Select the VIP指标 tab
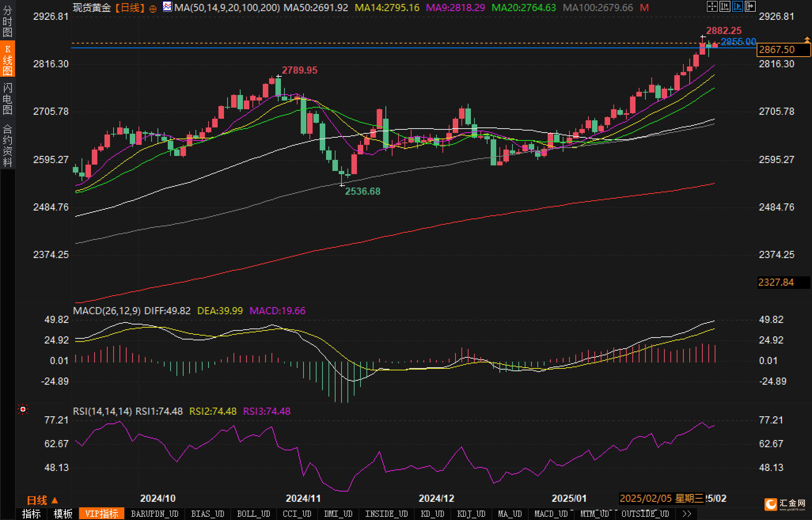Screen dimensions: 812x520 pyautogui.click(x=102, y=514)
